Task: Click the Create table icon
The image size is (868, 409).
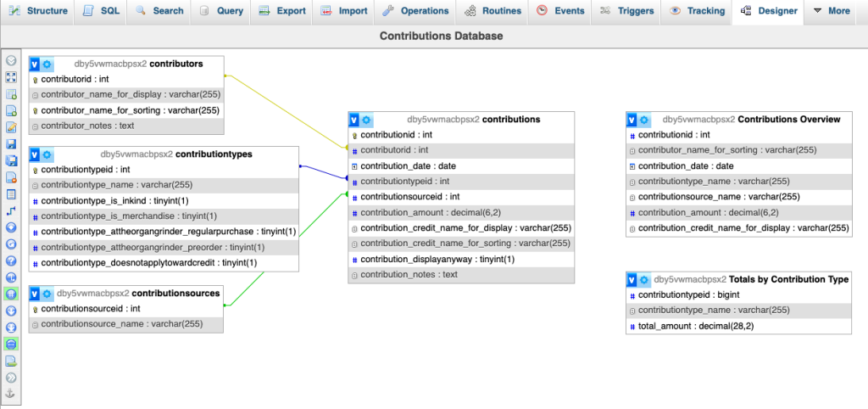Action: pyautogui.click(x=10, y=194)
